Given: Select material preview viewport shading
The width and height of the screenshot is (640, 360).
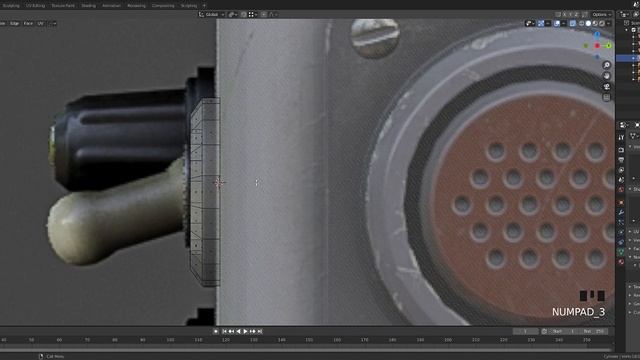Looking at the screenshot, I should pyautogui.click(x=595, y=23).
